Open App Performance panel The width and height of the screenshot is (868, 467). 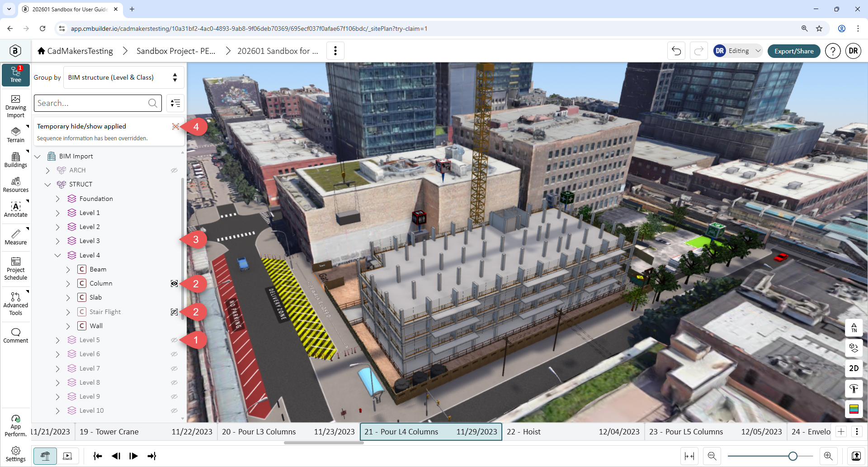point(16,426)
